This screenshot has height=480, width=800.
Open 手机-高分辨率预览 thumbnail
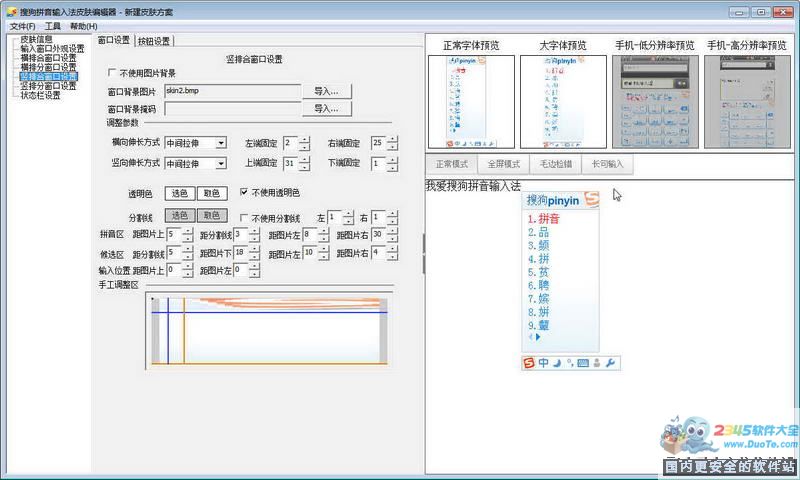click(x=747, y=102)
